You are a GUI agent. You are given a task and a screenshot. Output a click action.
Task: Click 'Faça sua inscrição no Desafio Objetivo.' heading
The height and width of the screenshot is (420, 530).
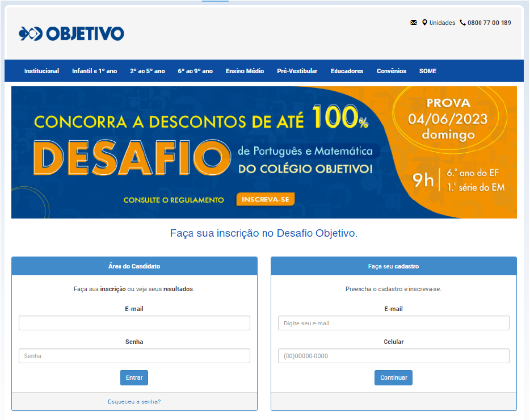tap(264, 233)
